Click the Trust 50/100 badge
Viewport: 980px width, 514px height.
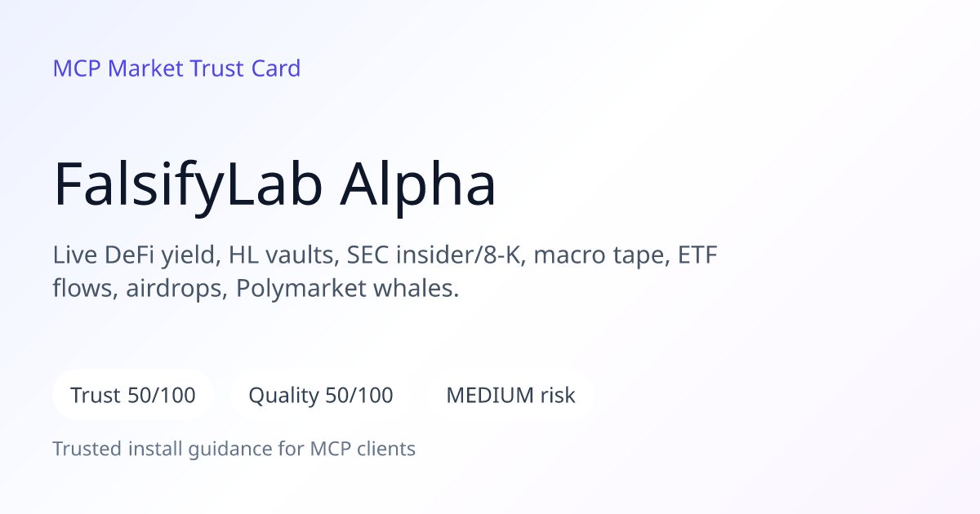coord(133,395)
